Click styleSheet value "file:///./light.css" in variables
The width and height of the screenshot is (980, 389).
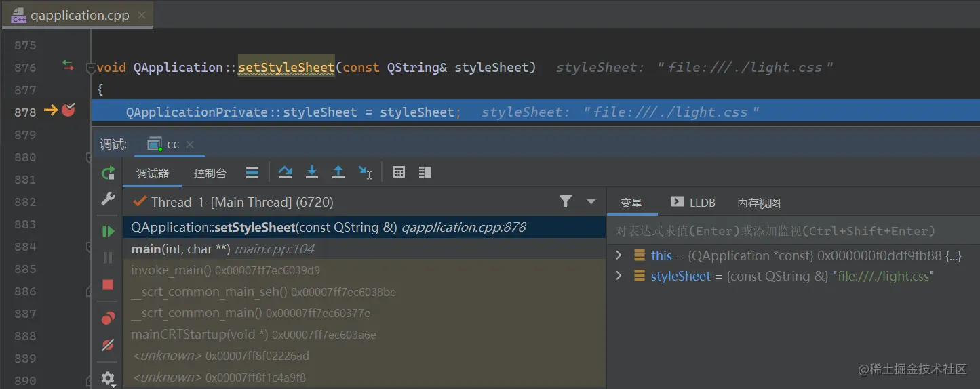tap(884, 276)
